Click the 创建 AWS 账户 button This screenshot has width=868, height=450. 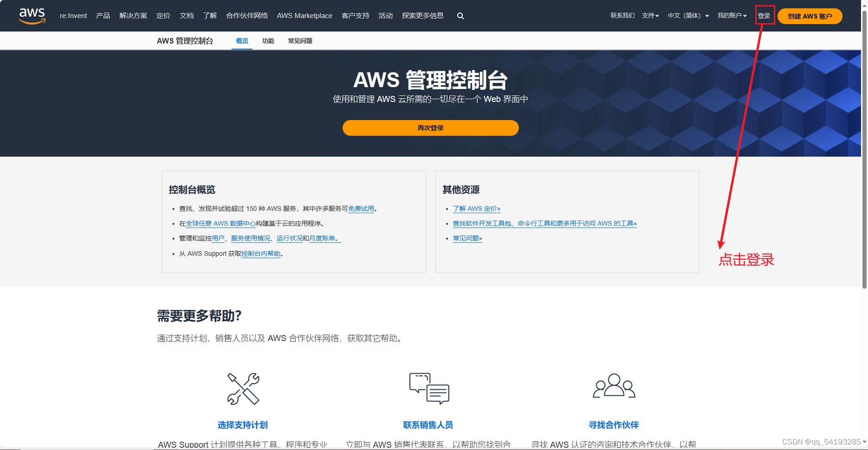click(x=810, y=16)
